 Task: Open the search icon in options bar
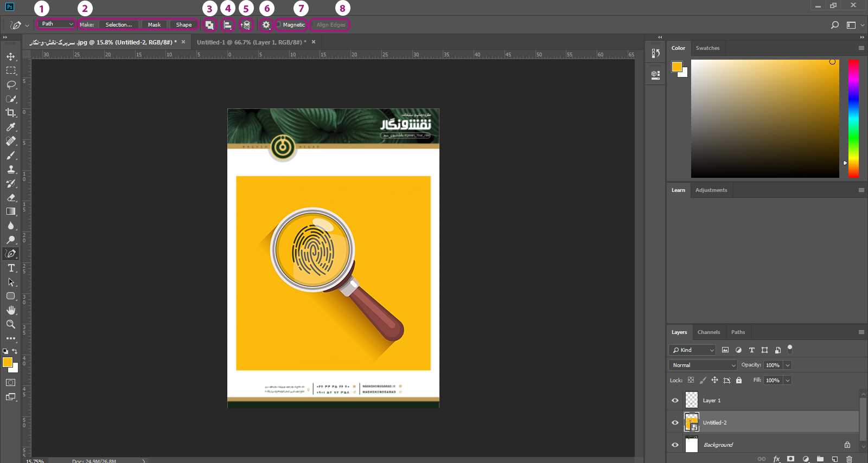835,25
